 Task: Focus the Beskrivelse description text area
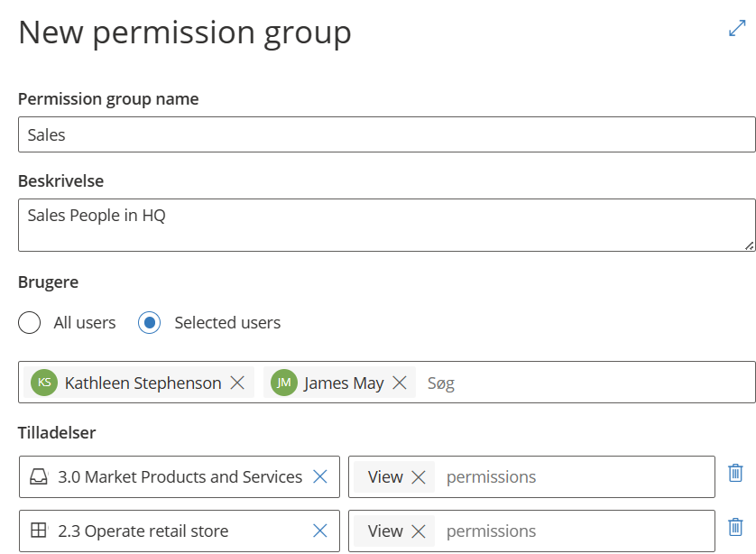point(386,226)
